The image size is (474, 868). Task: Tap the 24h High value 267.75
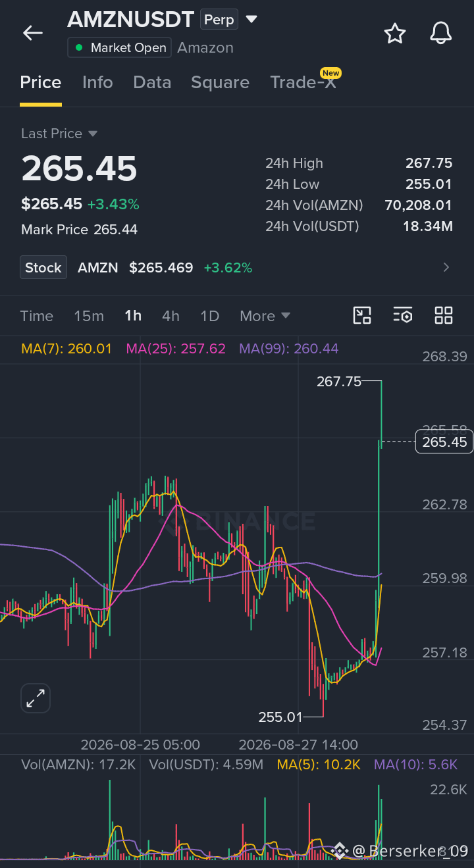click(x=429, y=163)
